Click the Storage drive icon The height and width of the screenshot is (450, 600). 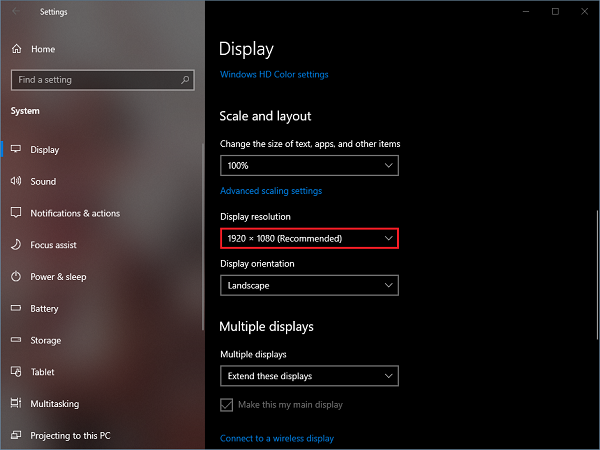(16, 341)
